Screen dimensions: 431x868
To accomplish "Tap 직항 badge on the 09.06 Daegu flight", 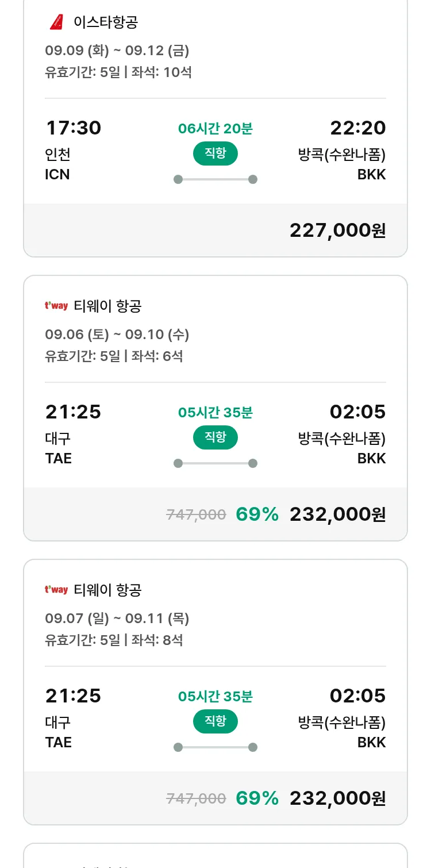I will click(215, 437).
